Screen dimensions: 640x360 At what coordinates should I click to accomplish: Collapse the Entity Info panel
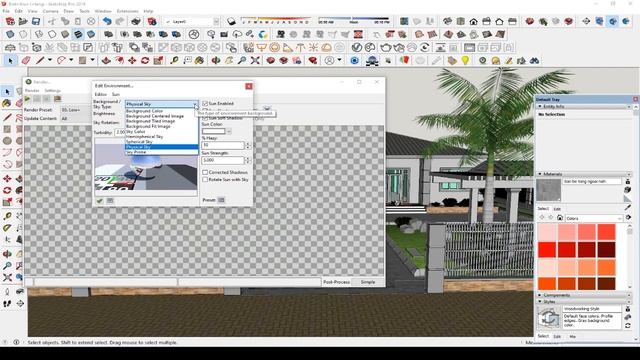pos(540,106)
